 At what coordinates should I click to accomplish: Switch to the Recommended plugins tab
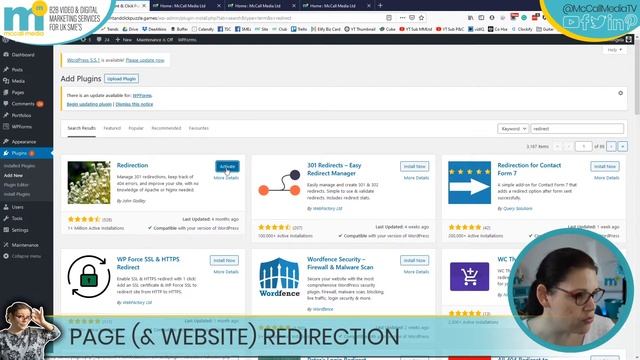pyautogui.click(x=166, y=128)
